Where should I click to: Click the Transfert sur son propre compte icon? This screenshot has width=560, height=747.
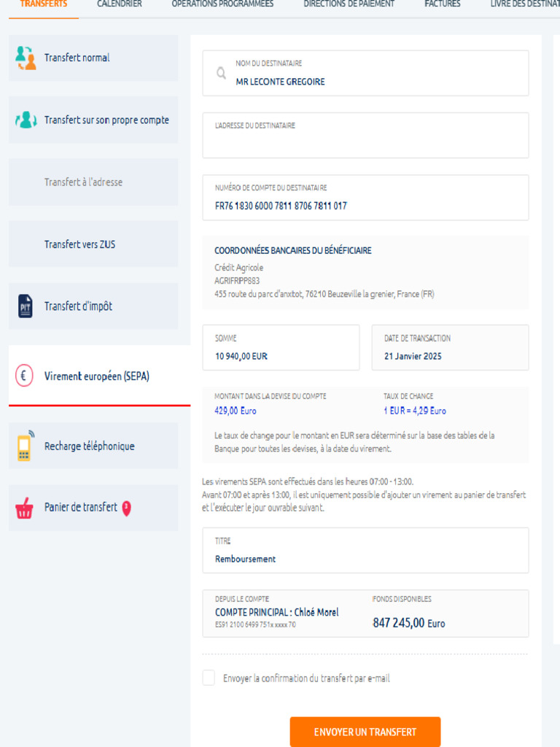pos(26,120)
